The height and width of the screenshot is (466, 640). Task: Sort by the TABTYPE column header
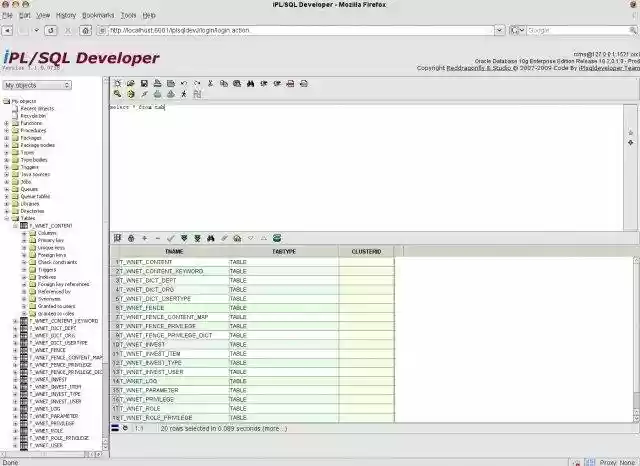(284, 252)
